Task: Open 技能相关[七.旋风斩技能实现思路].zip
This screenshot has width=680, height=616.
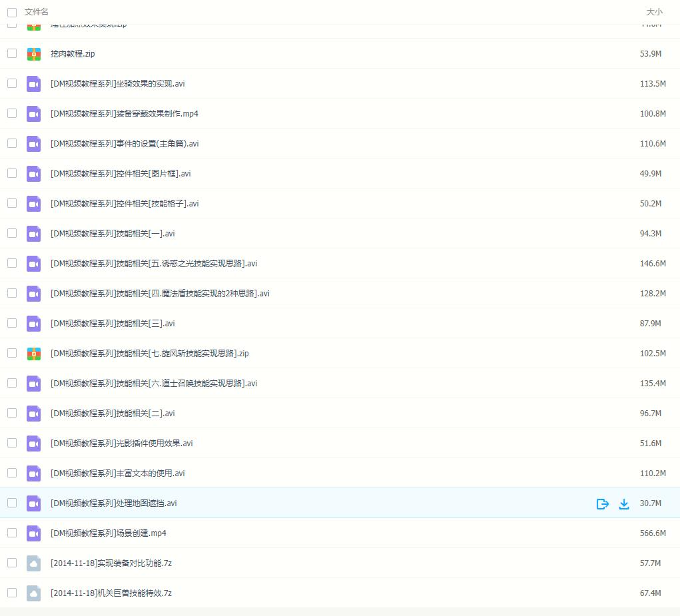Action: (x=150, y=354)
